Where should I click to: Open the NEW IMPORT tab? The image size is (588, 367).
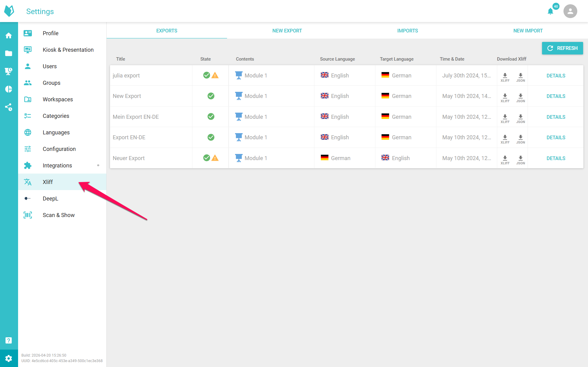528,31
